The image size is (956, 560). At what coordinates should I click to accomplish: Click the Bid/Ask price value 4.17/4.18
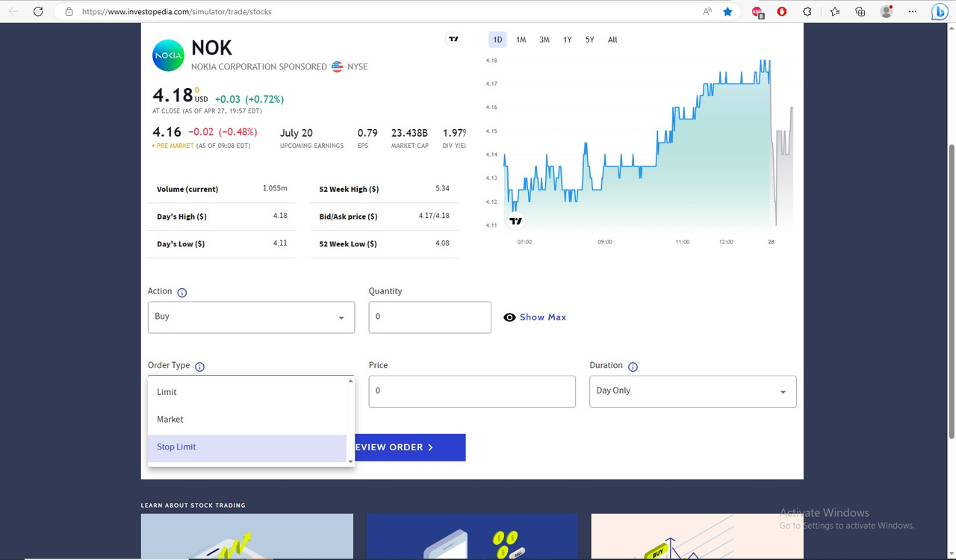click(434, 216)
